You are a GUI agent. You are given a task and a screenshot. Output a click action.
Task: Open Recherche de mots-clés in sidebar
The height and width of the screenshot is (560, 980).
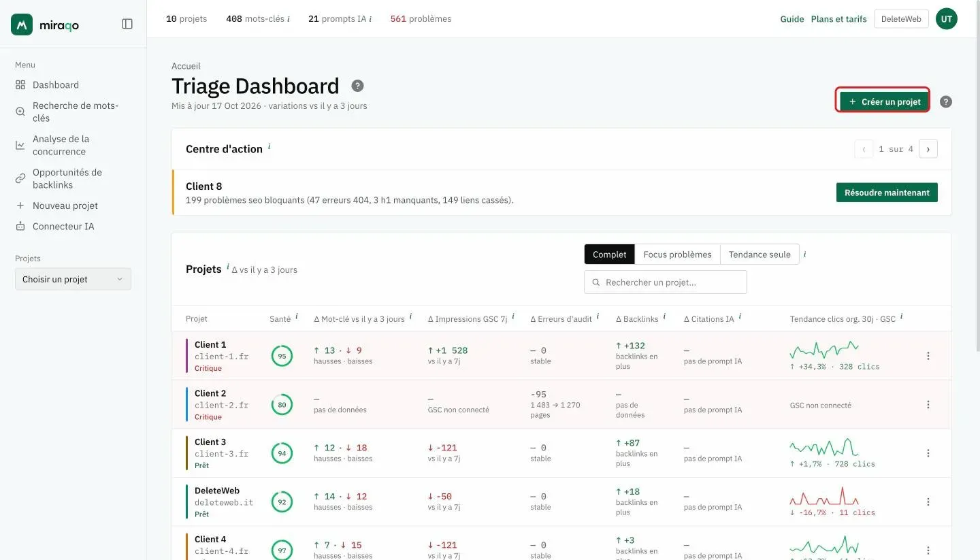(73, 112)
